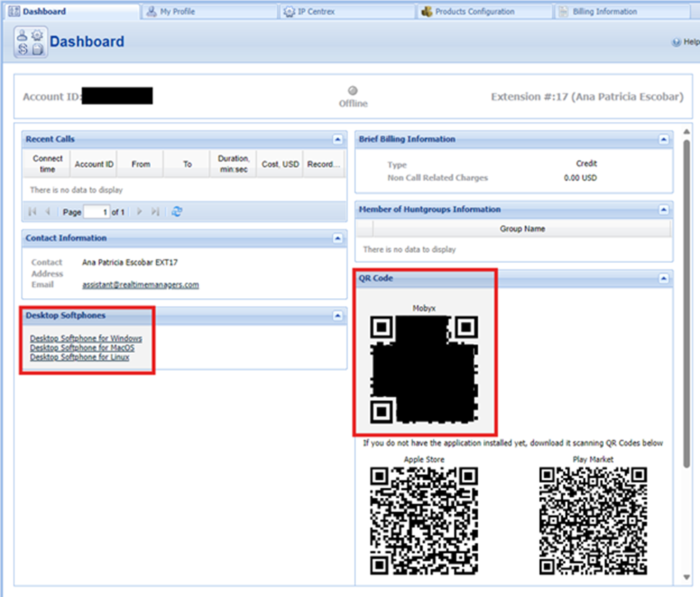700x597 pixels.
Task: Click the Apple Store QR code
Action: (x=424, y=521)
